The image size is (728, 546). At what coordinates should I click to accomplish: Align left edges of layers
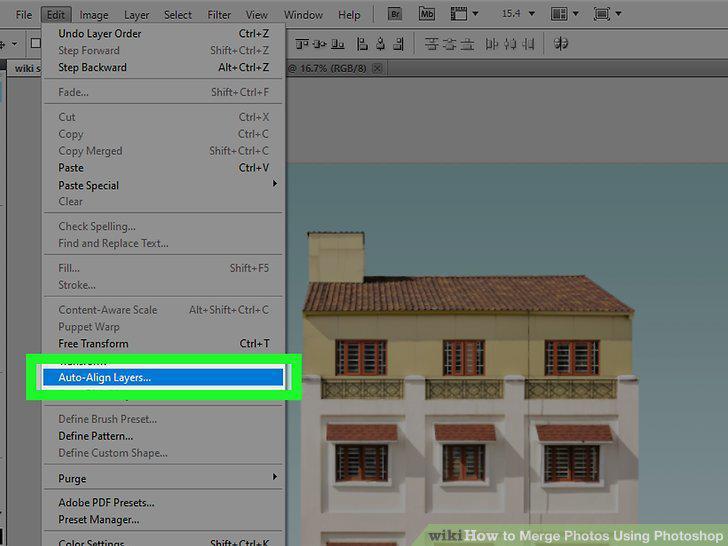click(362, 44)
